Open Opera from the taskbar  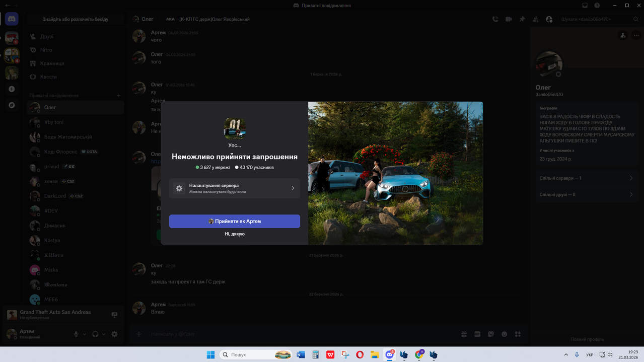360,354
